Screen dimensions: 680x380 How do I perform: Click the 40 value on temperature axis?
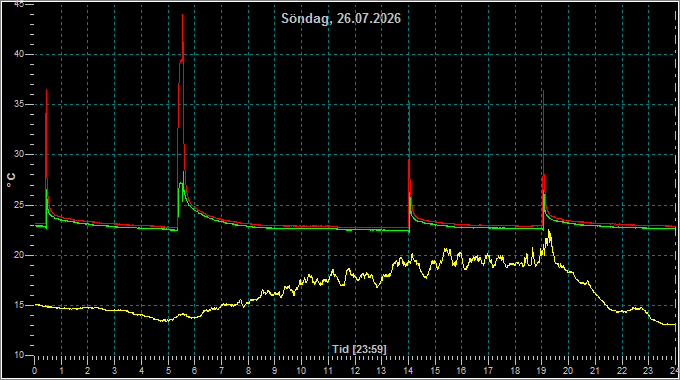click(19, 54)
